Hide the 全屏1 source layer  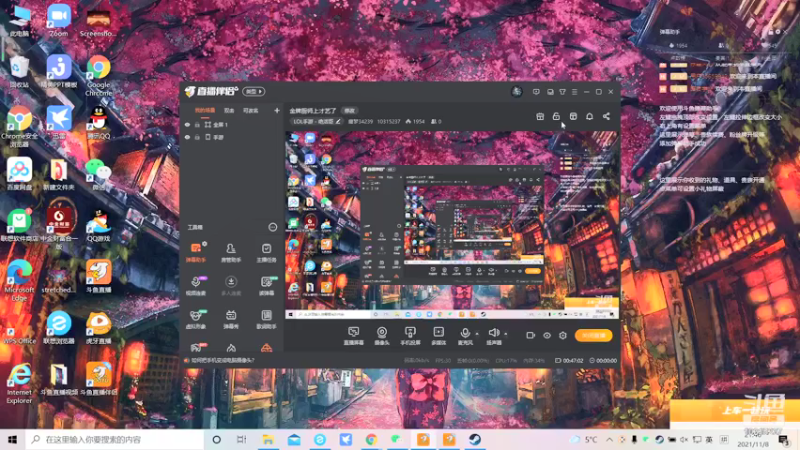coord(187,124)
